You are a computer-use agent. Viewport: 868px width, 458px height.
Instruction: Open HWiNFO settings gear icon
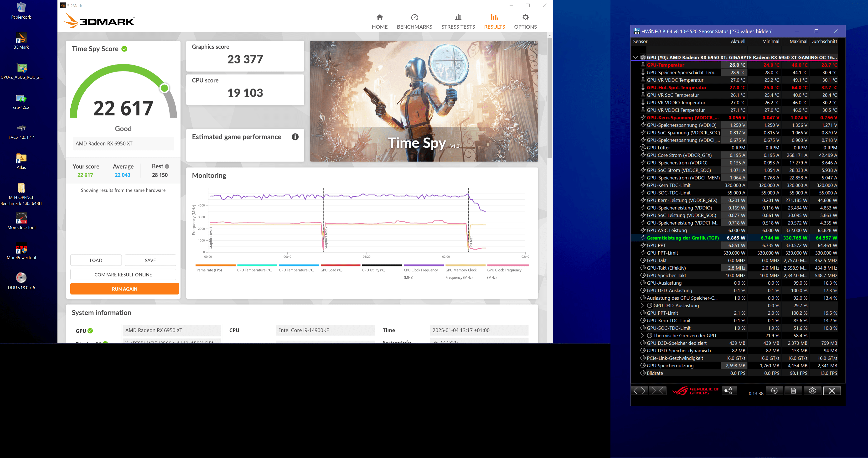point(812,390)
